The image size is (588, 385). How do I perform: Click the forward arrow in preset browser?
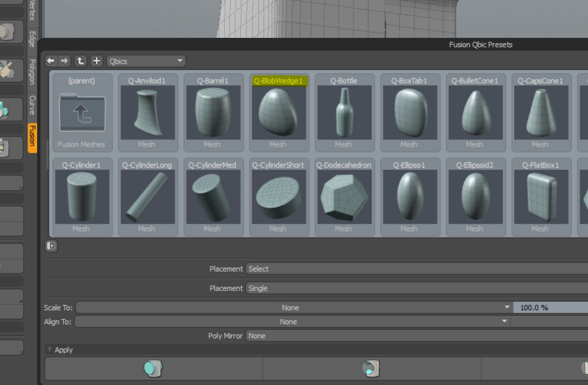65,61
